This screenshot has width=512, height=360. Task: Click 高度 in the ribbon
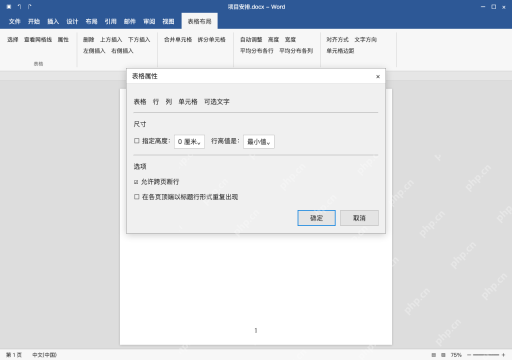[273, 40]
